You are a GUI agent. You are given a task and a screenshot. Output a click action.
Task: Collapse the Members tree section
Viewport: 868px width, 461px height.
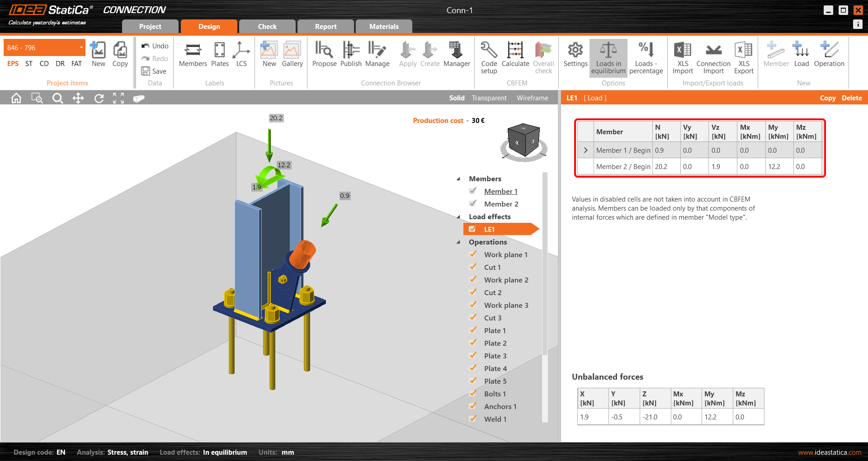pos(458,179)
